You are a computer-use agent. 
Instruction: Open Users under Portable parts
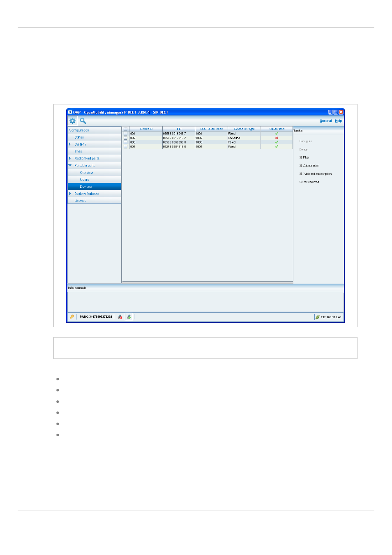coord(84,180)
